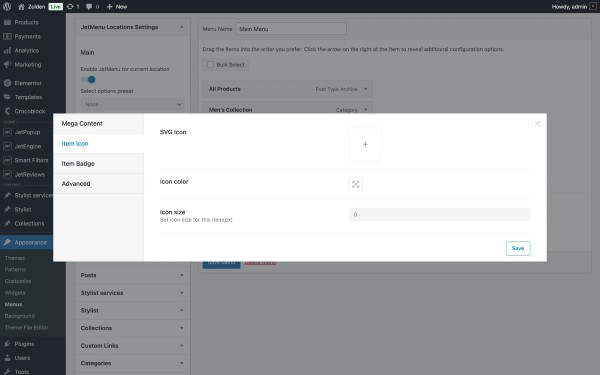This screenshot has height=375, width=600.
Task: Focus the Icon size input field
Action: coord(439,215)
